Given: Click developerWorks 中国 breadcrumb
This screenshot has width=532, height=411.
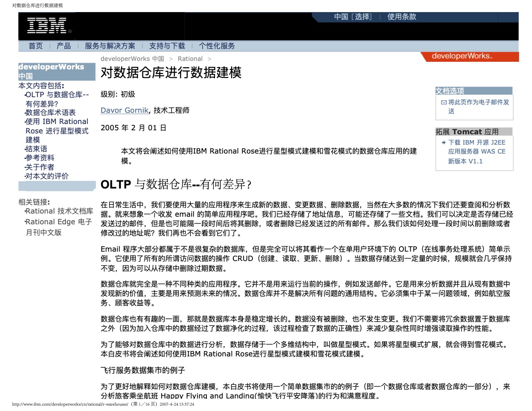Looking at the screenshot, I should point(132,59).
